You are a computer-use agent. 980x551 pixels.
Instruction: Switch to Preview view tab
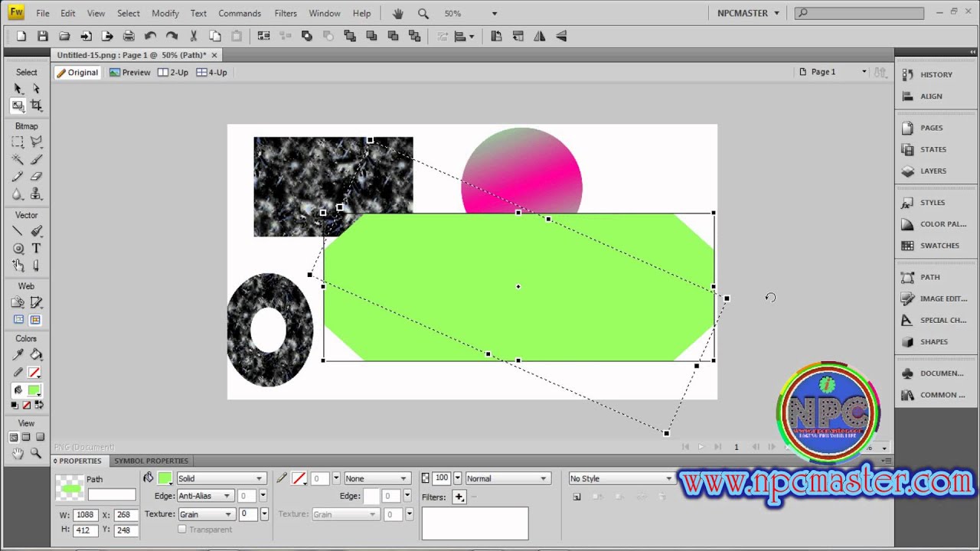[129, 72]
